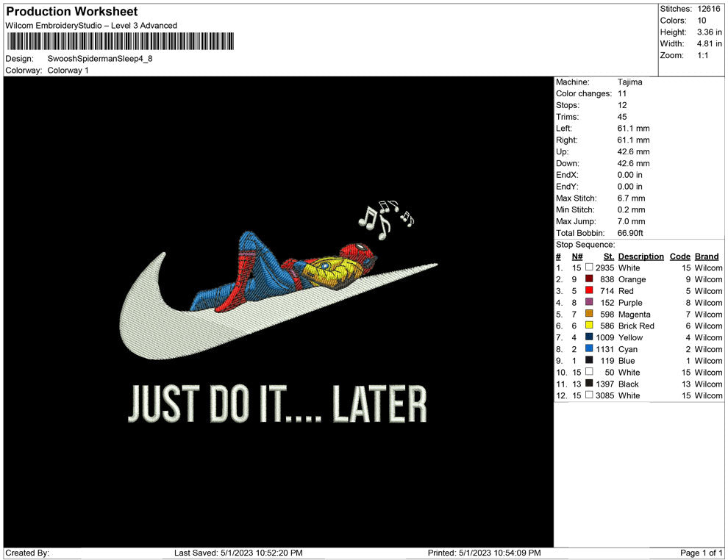The width and height of the screenshot is (728, 560).
Task: Click the stitch count 12616
Action: 709,9
